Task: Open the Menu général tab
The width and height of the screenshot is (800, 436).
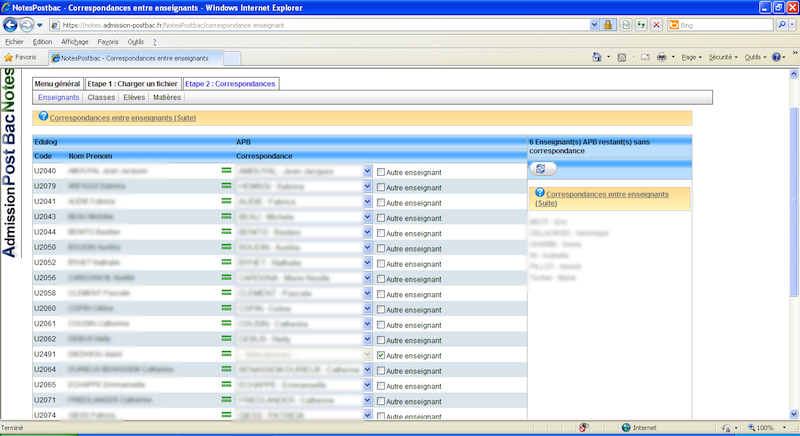Action: [x=57, y=84]
